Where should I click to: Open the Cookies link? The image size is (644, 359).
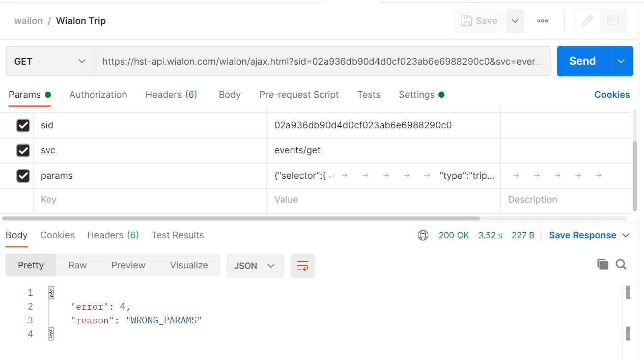click(612, 95)
